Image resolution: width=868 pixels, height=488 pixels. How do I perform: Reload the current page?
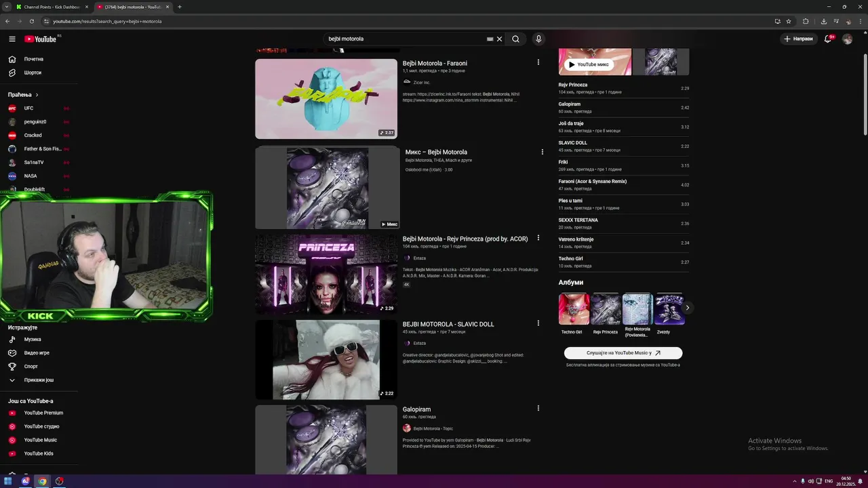tap(31, 21)
